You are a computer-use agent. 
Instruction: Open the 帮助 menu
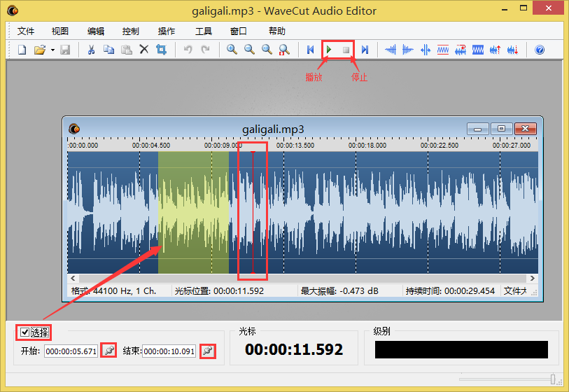click(x=277, y=31)
